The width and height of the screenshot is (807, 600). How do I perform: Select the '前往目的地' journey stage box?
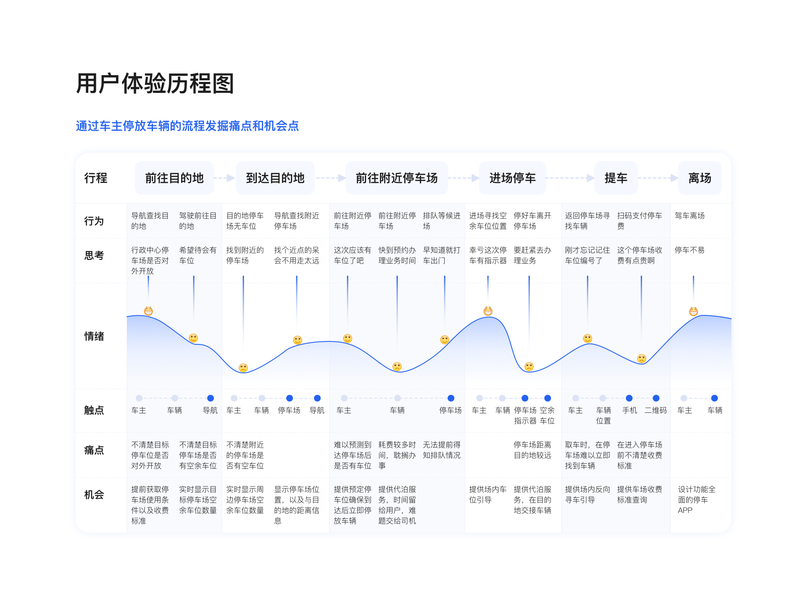coord(174,178)
